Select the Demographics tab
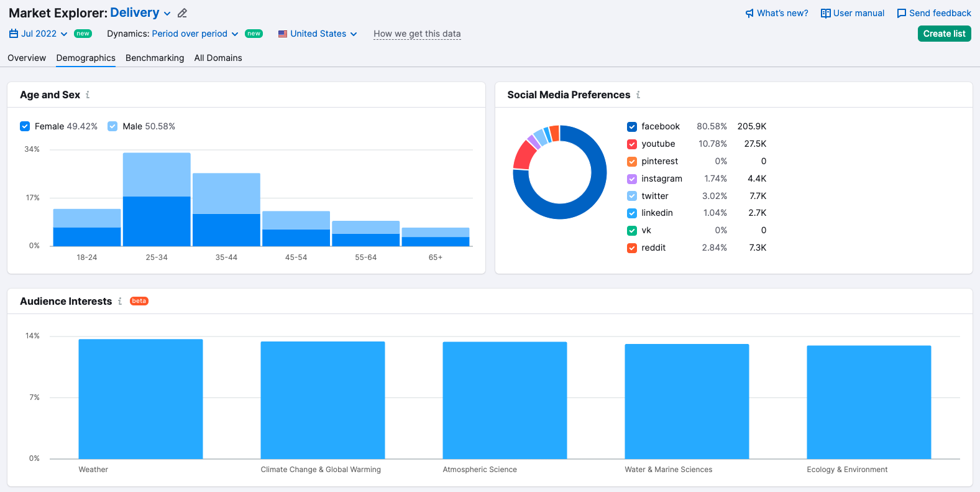 [x=86, y=58]
